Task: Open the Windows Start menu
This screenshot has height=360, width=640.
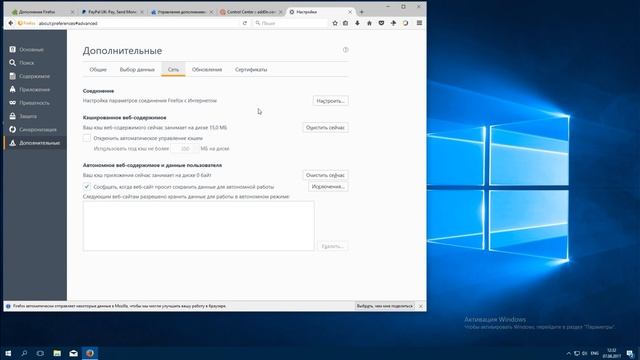Action: (x=8, y=353)
